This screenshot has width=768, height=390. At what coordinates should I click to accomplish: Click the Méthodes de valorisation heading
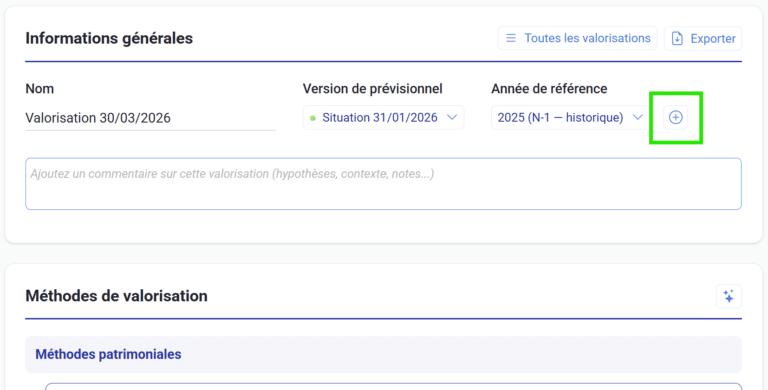[117, 296]
